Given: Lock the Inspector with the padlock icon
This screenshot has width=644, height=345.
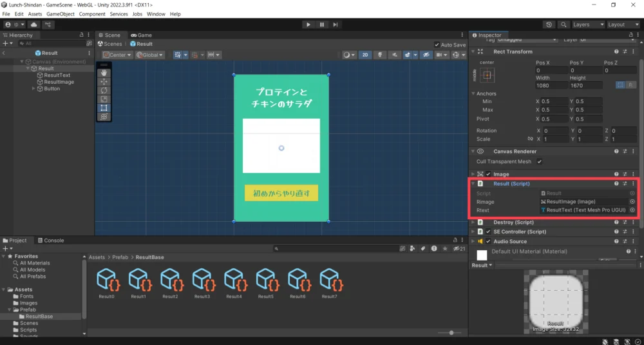Looking at the screenshot, I should [631, 35].
